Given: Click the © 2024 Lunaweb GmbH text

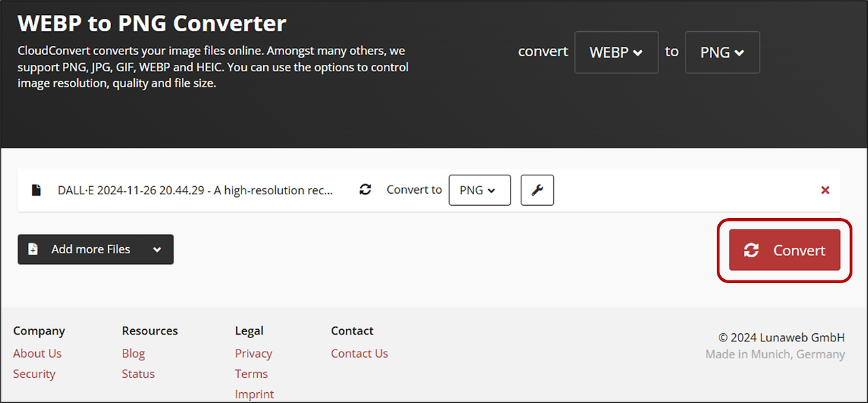Looking at the screenshot, I should 782,337.
